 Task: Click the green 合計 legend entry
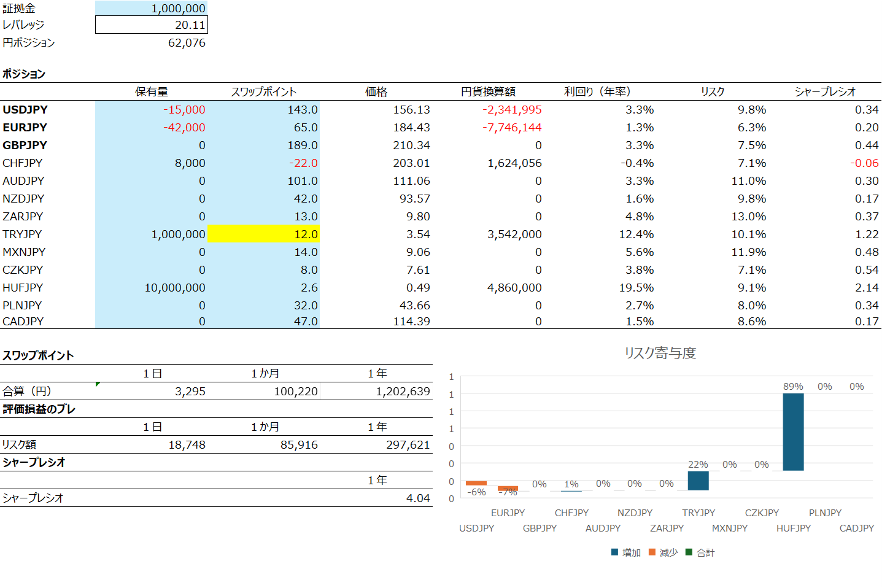(700, 552)
